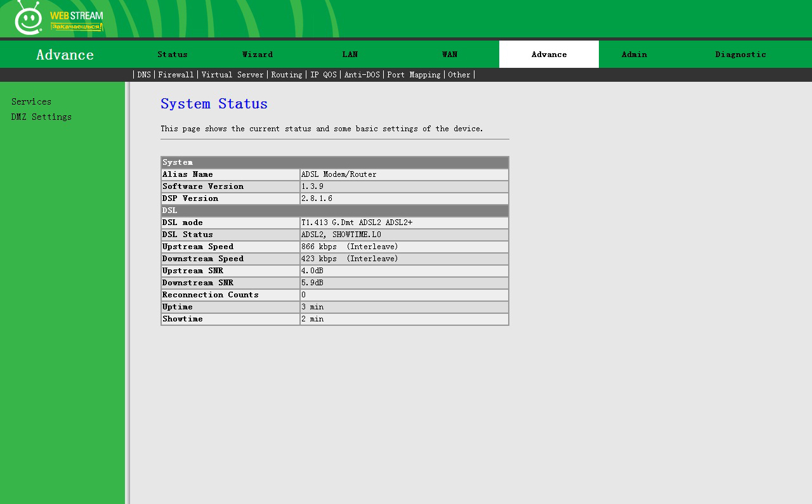
Task: Open the Status tab
Action: [173, 55]
